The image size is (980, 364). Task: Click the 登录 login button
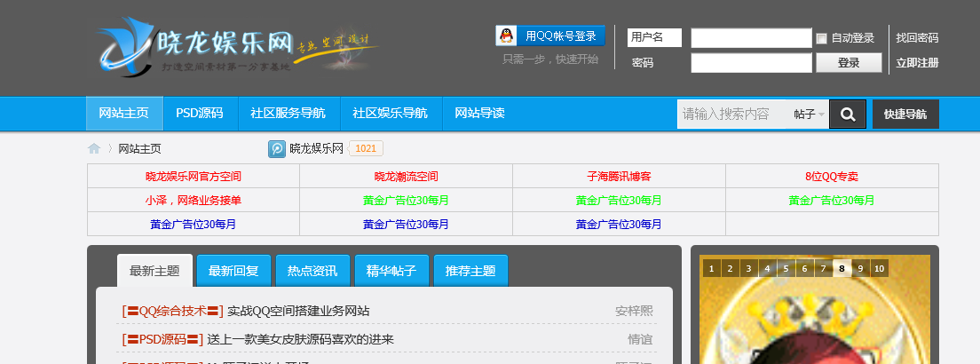[849, 62]
